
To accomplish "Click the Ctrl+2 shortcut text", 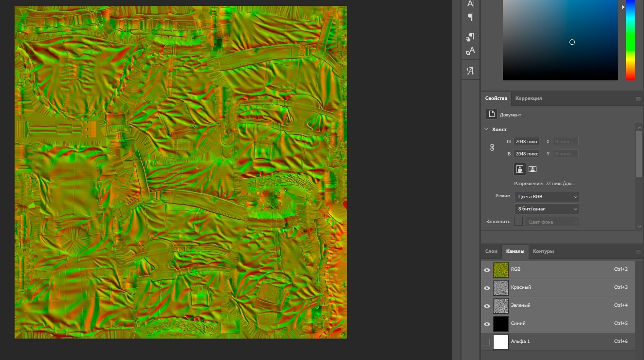I will point(621,269).
